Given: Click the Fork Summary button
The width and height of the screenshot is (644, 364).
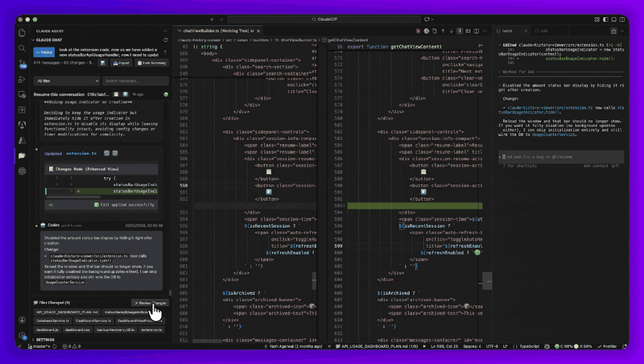Looking at the screenshot, I should coord(151,63).
